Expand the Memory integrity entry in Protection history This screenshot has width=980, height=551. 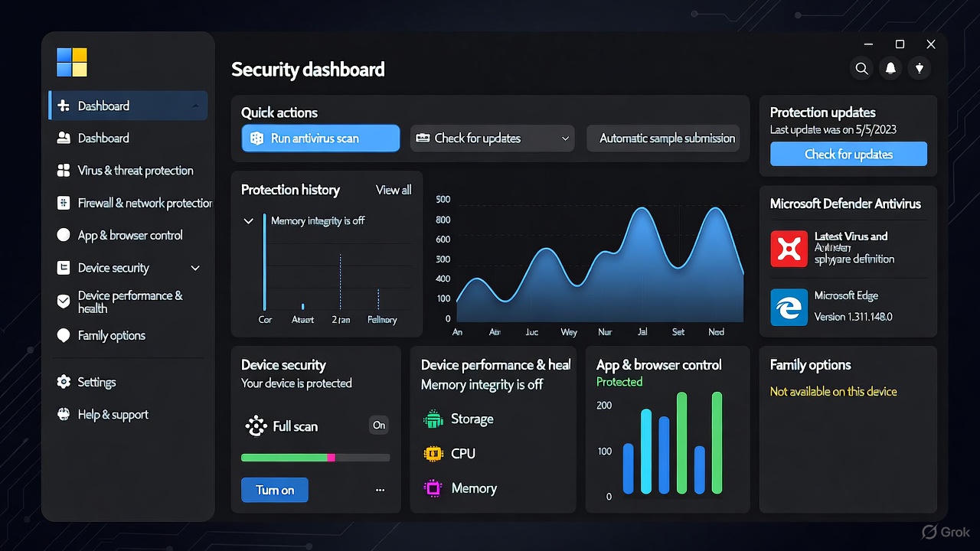[x=248, y=220]
